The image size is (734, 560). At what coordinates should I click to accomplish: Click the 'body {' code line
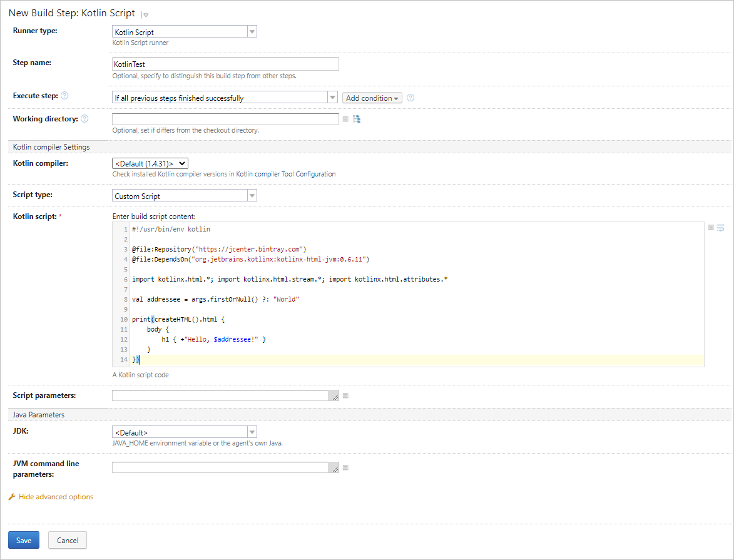158,330
